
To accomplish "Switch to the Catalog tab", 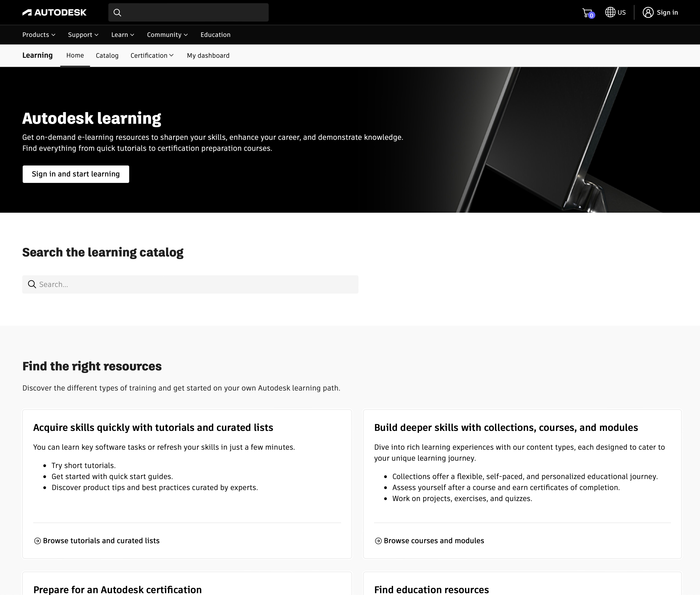I will [x=107, y=56].
